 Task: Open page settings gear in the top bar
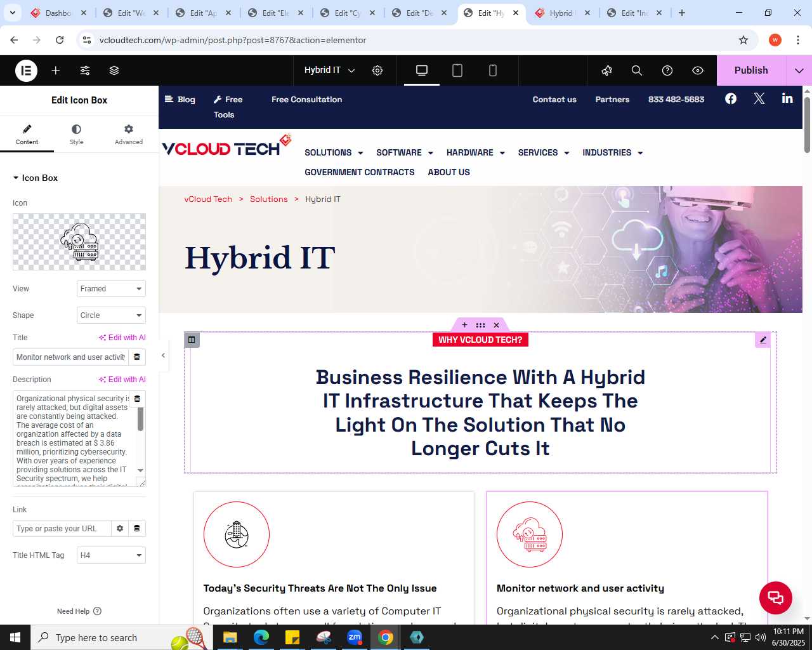tap(377, 70)
